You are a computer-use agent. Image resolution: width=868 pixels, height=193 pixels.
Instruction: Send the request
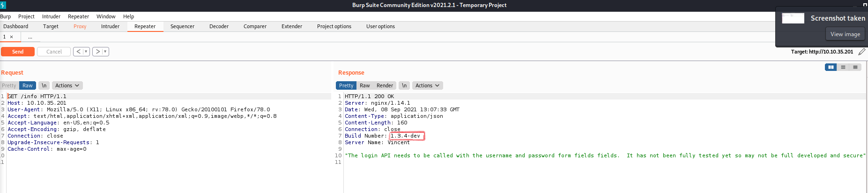tap(18, 52)
